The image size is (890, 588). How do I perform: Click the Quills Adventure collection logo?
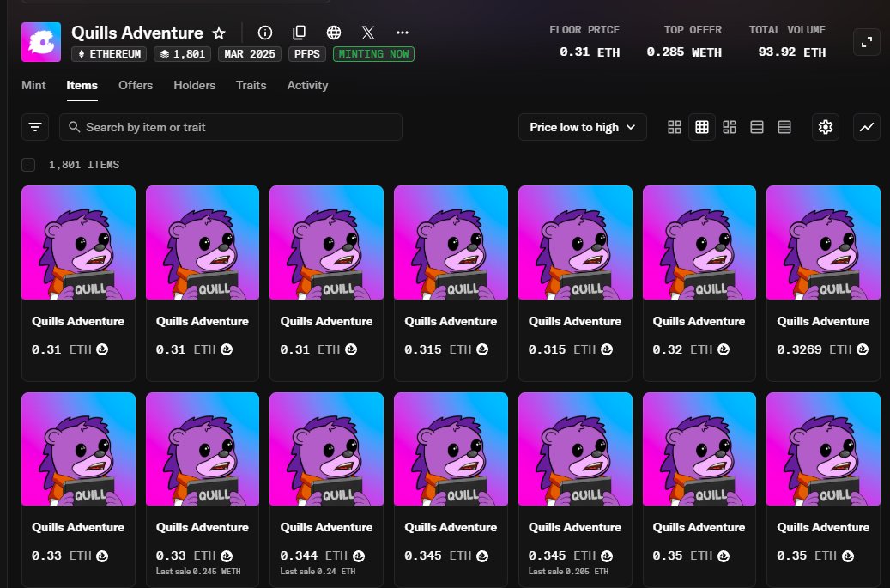tap(41, 42)
